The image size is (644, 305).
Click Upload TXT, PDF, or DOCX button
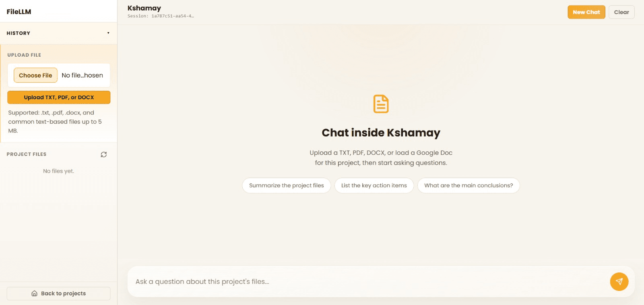pos(59,97)
